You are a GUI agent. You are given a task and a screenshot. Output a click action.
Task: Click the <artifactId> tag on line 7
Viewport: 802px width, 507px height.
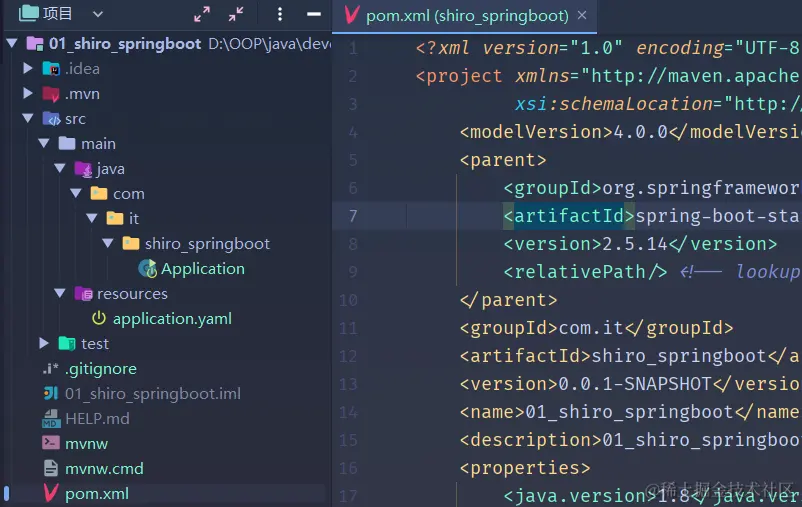pyautogui.click(x=569, y=216)
